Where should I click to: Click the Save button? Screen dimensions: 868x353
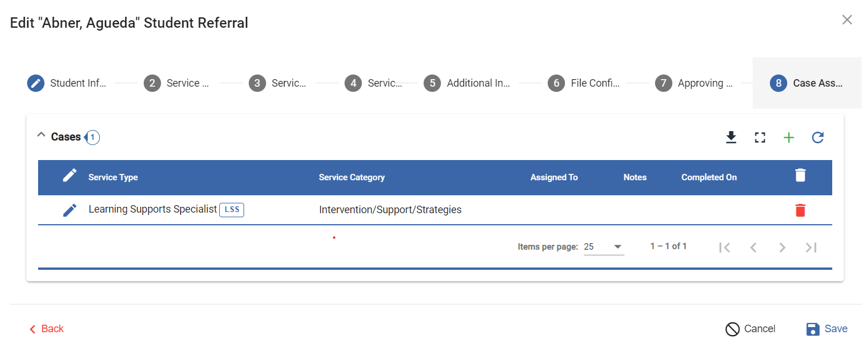click(827, 329)
